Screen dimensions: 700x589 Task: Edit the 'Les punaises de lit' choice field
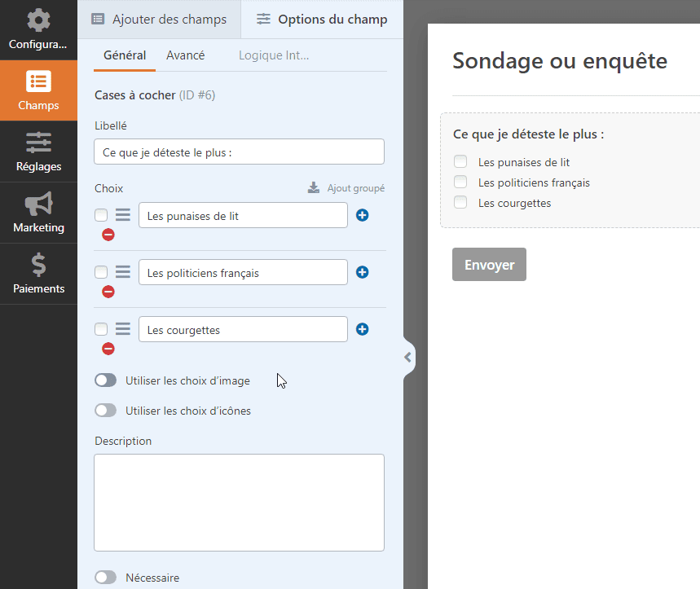click(243, 216)
